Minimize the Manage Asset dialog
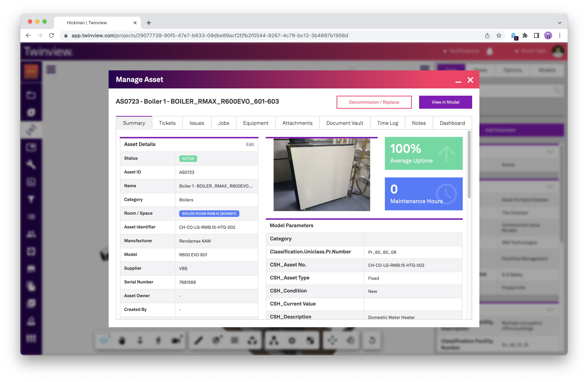 pos(458,81)
